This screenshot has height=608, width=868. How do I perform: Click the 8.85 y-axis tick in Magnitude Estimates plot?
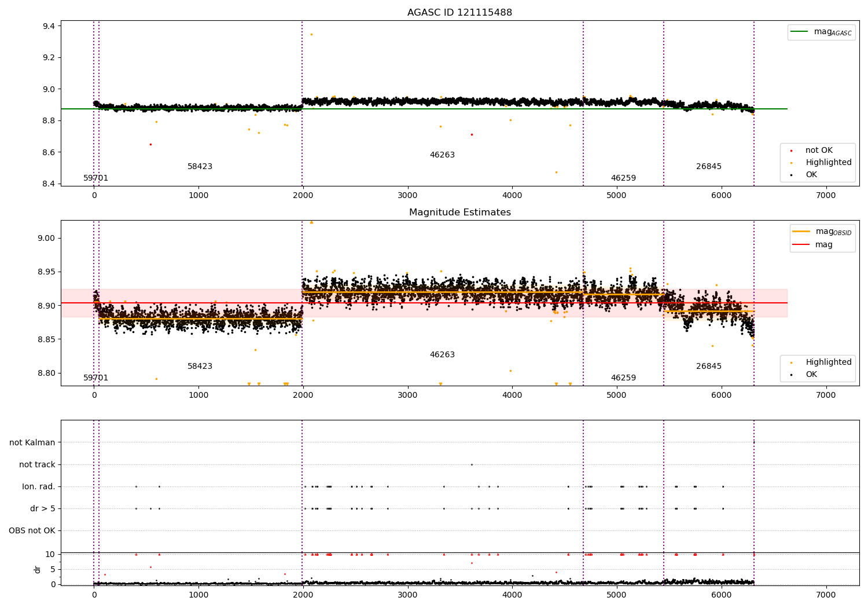click(47, 339)
